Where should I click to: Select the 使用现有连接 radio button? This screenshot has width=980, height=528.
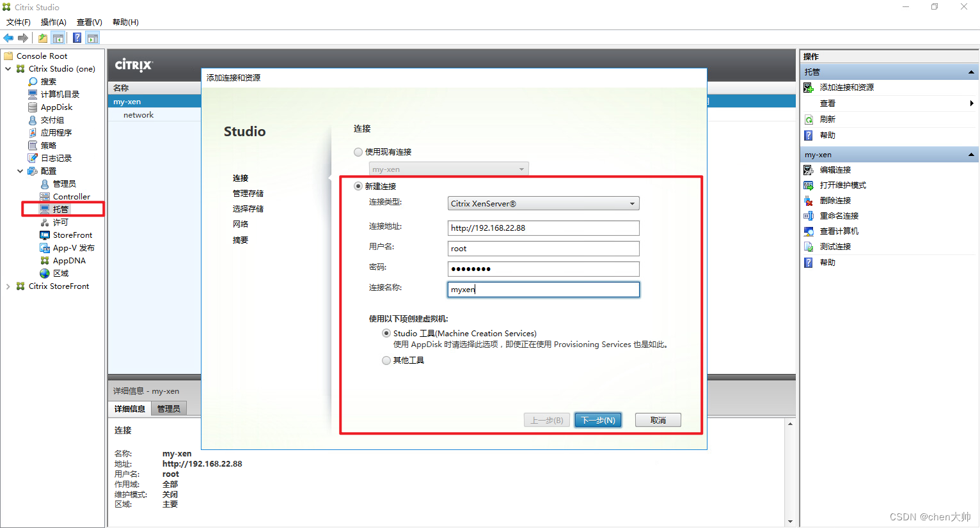(x=358, y=152)
